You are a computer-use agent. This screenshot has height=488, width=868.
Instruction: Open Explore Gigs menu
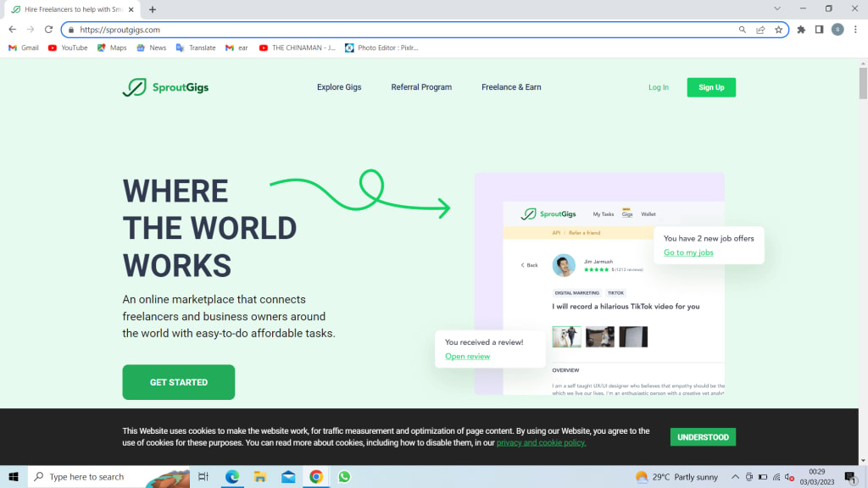[339, 87]
